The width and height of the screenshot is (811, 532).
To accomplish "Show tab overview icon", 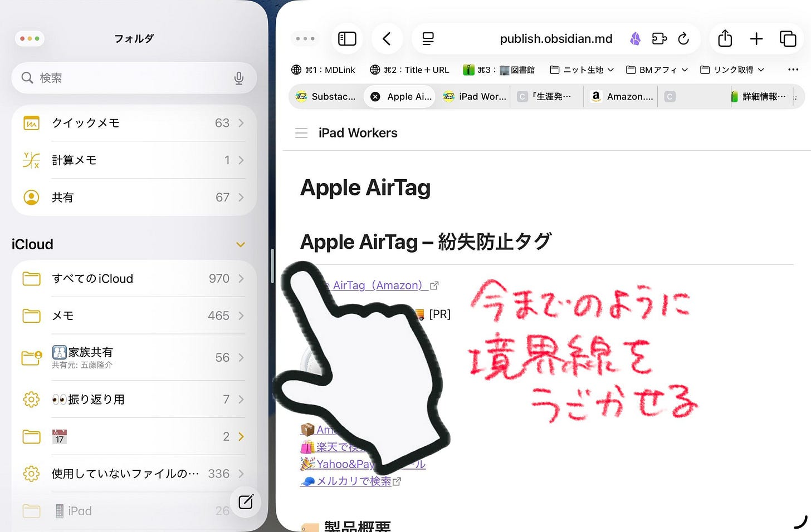I will (788, 38).
